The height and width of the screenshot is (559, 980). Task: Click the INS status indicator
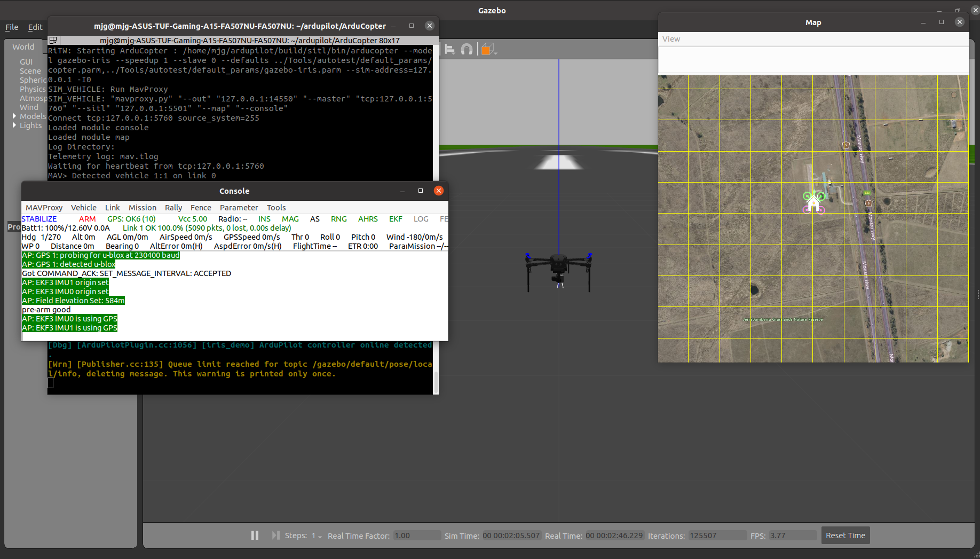264,219
